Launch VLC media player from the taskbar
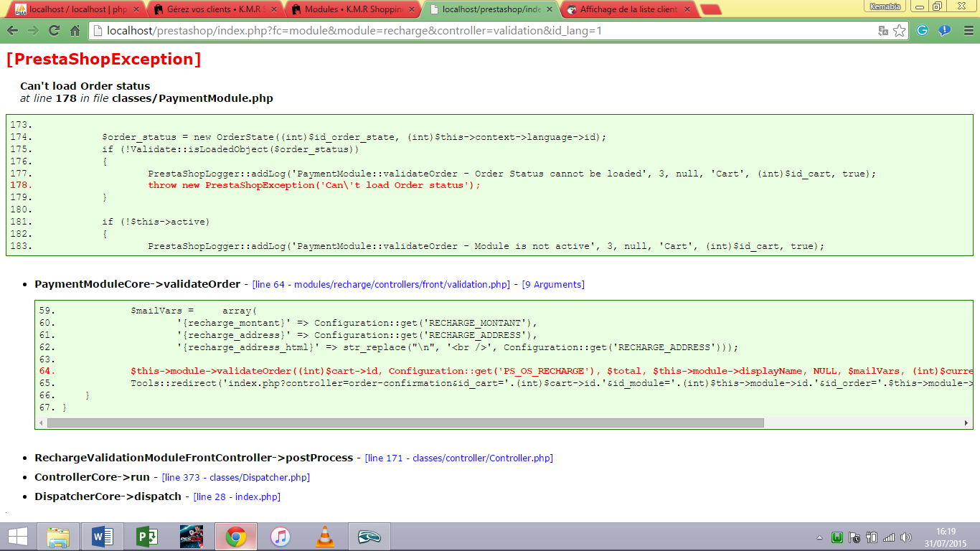980x551 pixels. pos(324,537)
